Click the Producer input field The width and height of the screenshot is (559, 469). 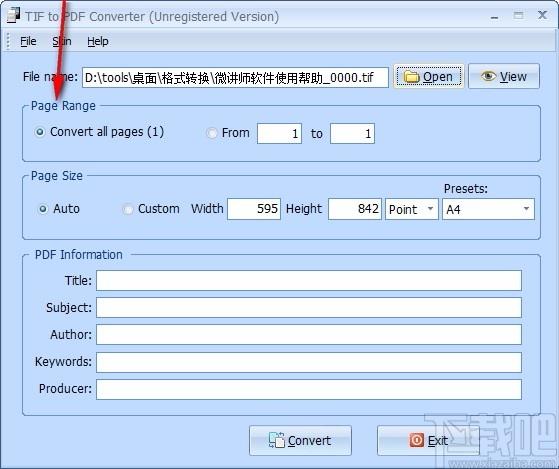tap(309, 389)
